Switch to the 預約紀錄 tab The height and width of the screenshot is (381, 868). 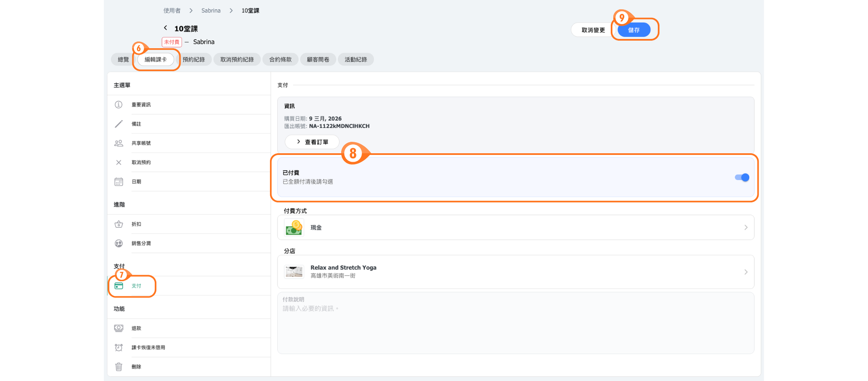(x=194, y=60)
